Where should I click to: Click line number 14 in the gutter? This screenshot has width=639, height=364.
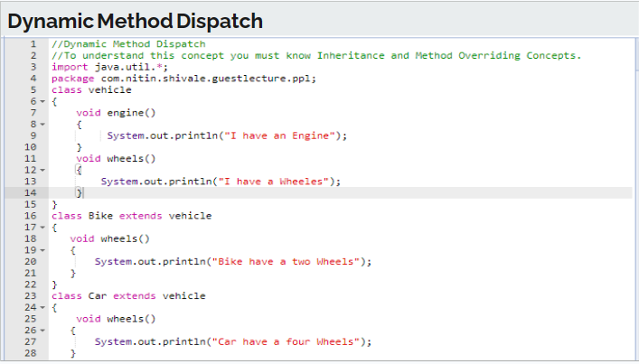pos(31,193)
